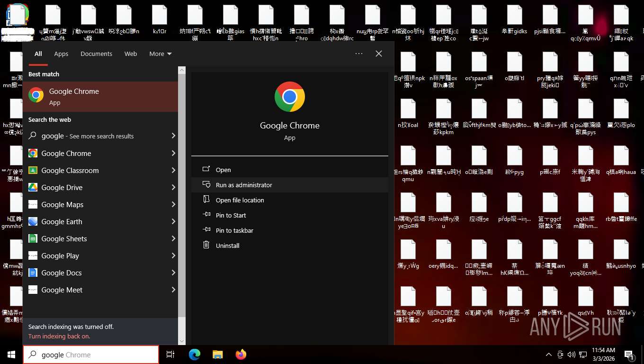Viewport: 644px width, 364px height.
Task: Click the Google Drive result icon
Action: (33, 188)
